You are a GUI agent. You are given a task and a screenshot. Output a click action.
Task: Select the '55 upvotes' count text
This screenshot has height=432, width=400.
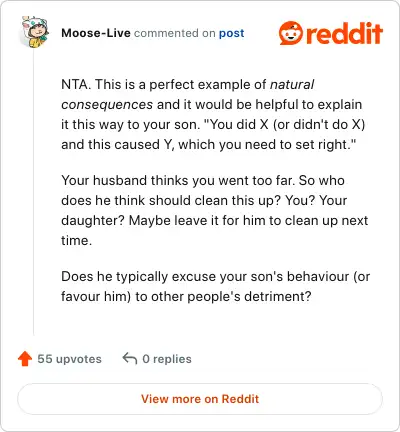tap(69, 359)
